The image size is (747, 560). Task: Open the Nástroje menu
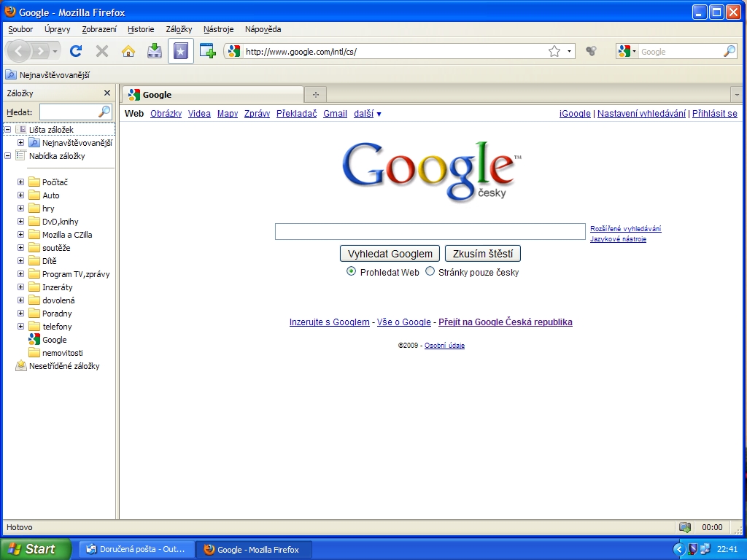(218, 29)
